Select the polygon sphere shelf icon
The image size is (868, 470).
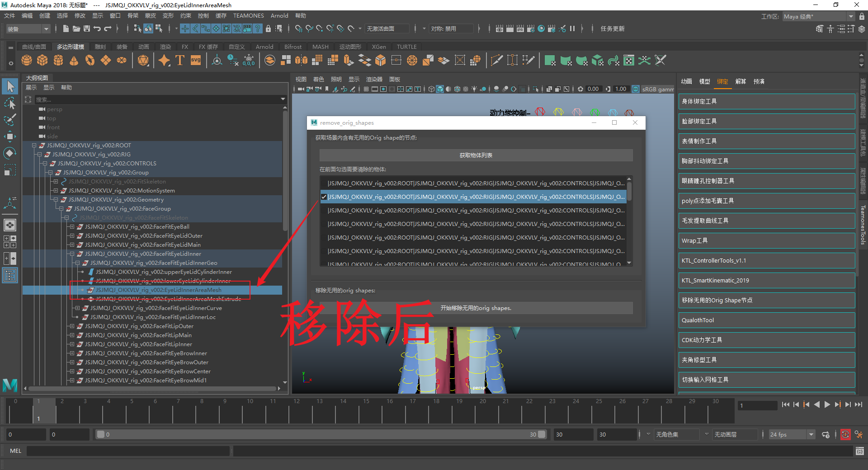point(27,60)
